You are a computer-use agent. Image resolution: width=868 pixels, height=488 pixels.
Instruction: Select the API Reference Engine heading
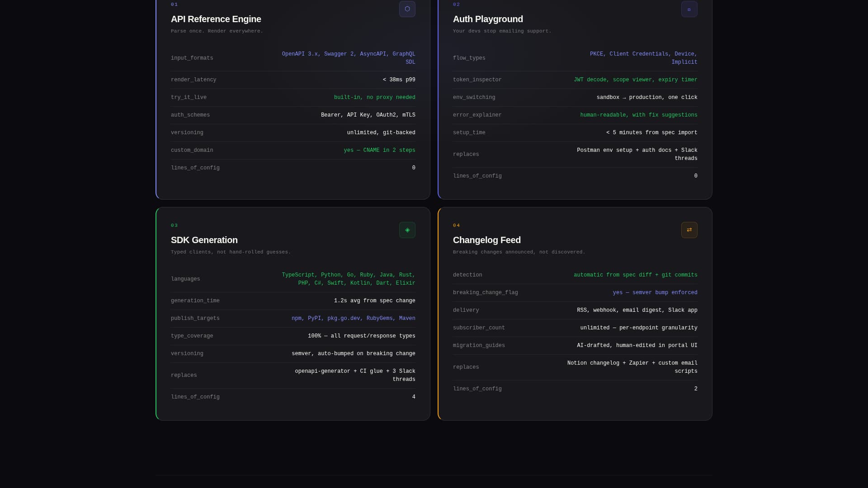tap(216, 19)
